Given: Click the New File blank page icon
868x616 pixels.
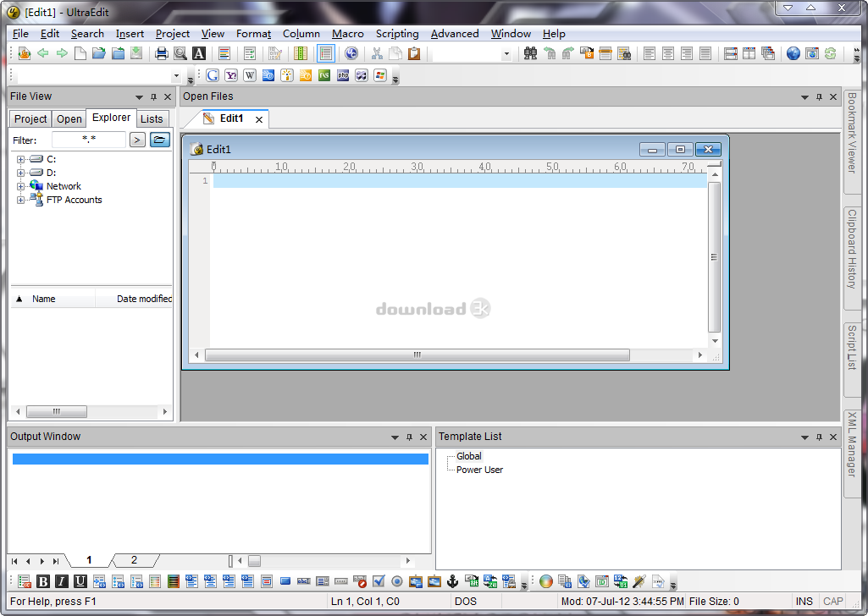Looking at the screenshot, I should 80,53.
